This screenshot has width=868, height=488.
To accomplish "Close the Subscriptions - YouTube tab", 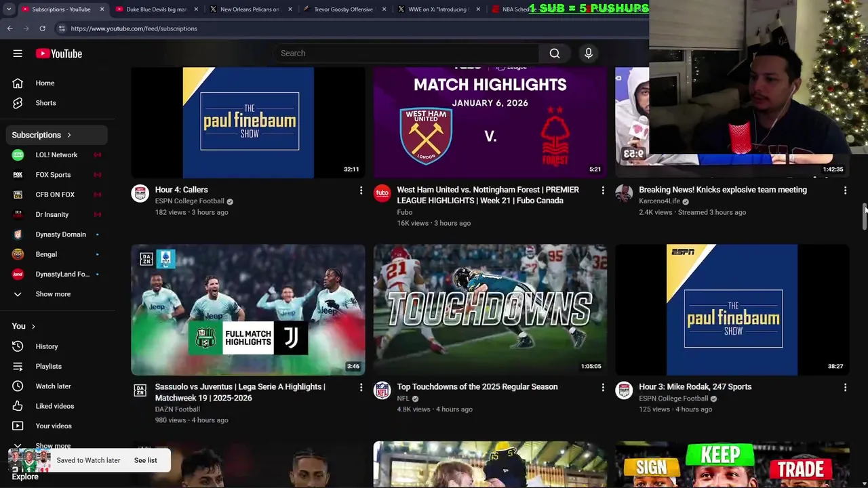I will [x=102, y=9].
